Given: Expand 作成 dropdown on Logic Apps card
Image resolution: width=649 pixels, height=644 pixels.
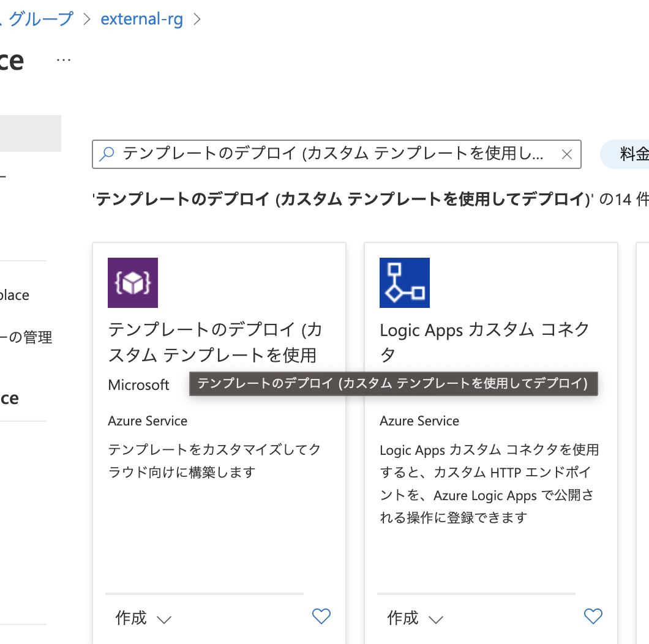Looking at the screenshot, I should (x=415, y=618).
